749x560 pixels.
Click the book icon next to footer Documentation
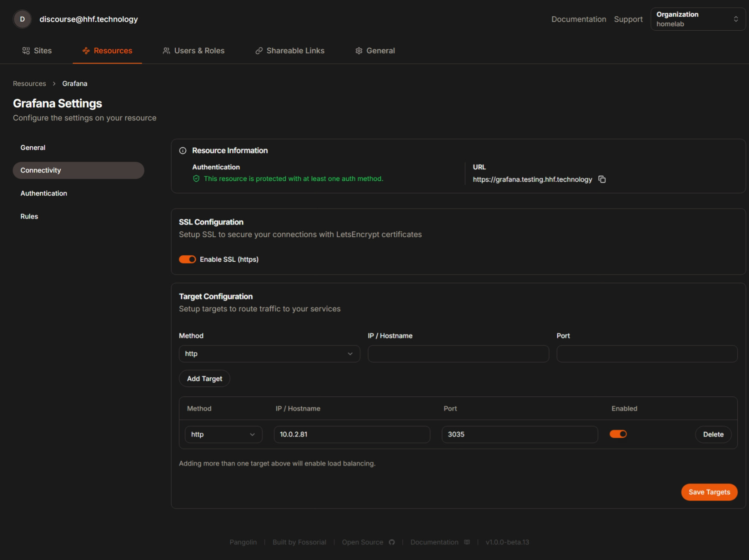[x=467, y=542]
